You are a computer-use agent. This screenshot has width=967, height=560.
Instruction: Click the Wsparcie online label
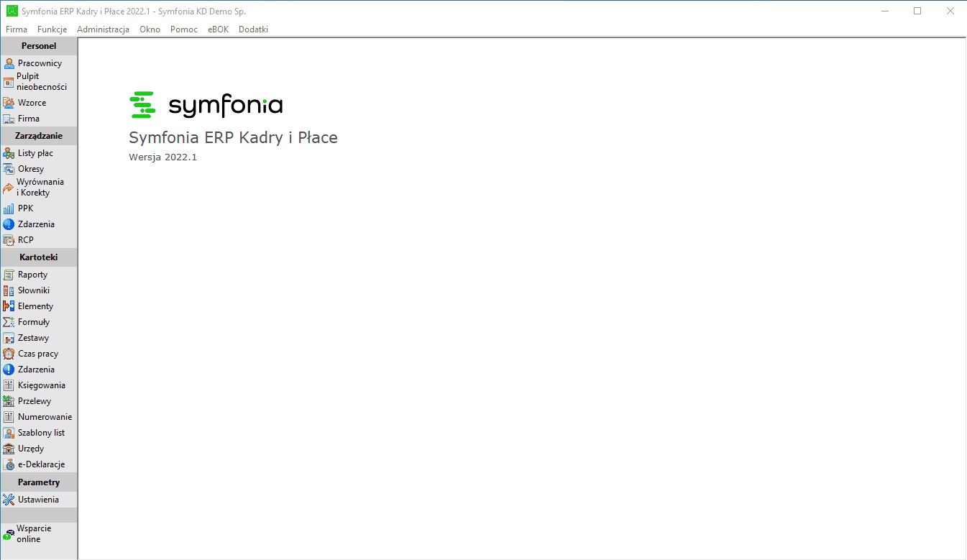(34, 534)
